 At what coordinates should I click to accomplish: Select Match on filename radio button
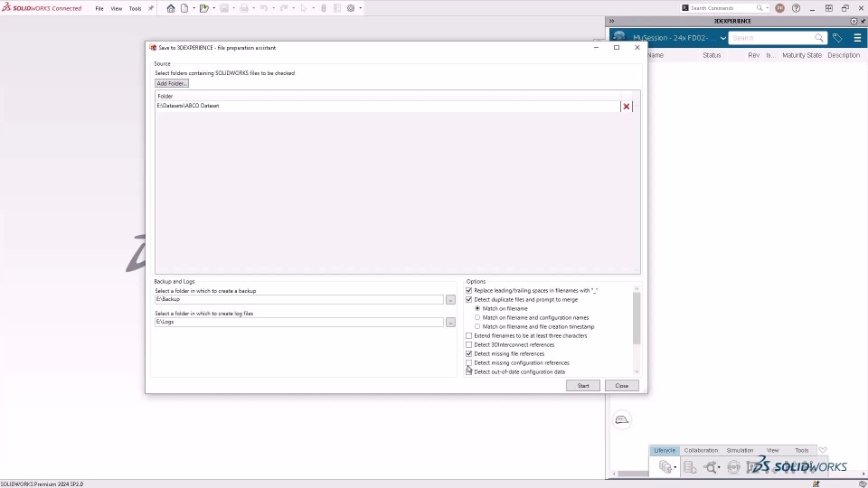pos(477,308)
